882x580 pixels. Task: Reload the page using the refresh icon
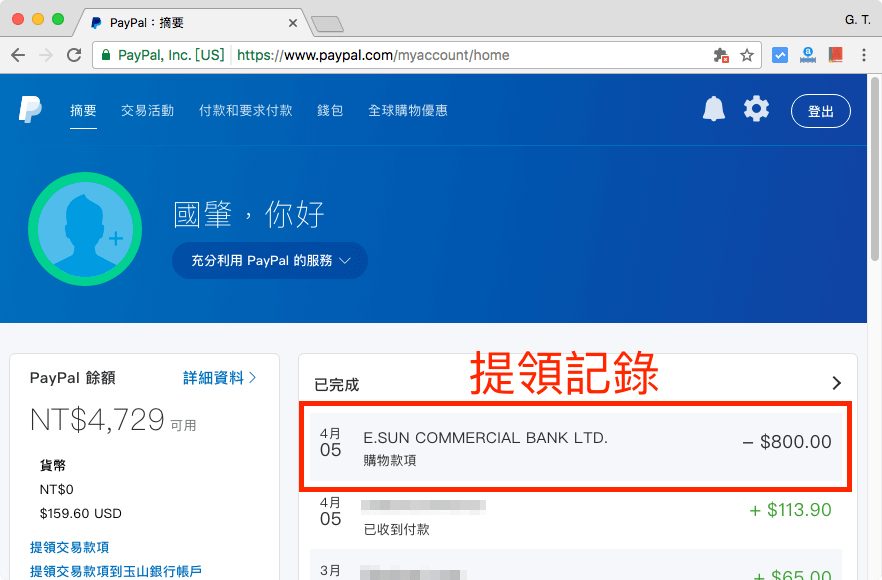[x=73, y=55]
